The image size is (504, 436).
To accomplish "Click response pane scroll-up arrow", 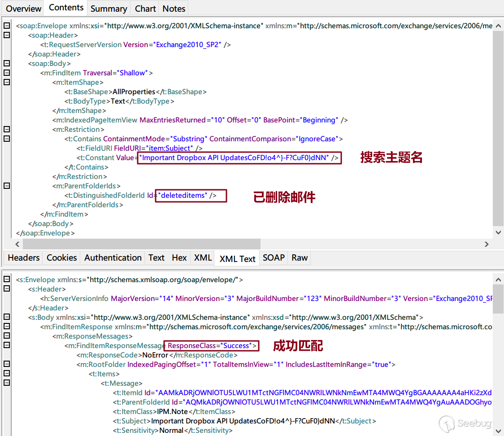I will (x=498, y=280).
